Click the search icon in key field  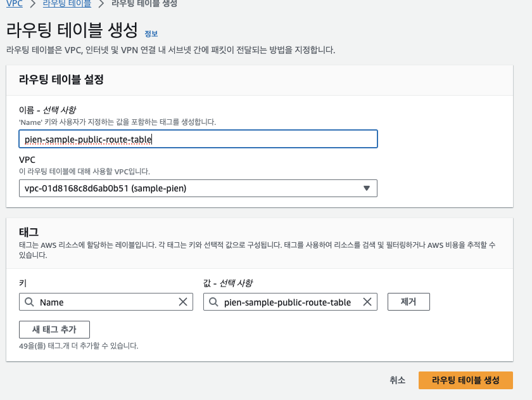(30, 302)
